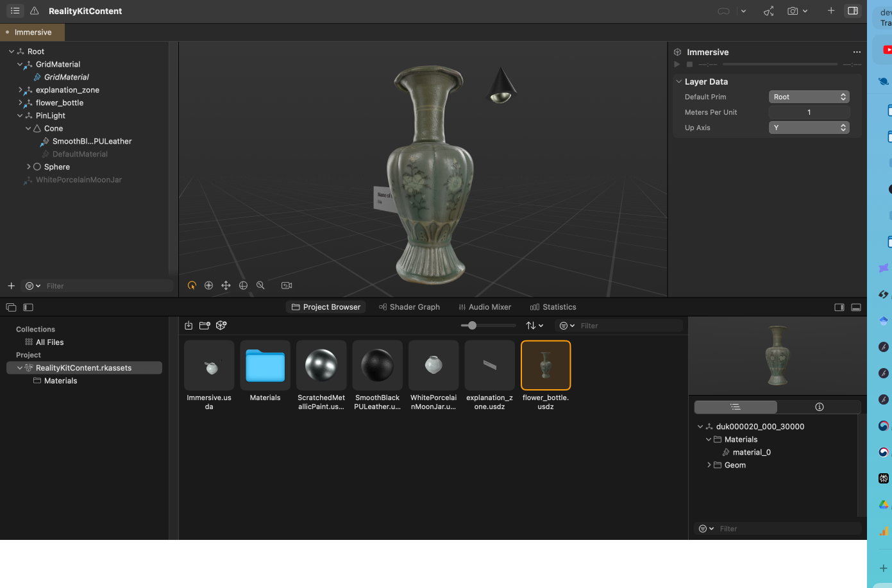Select All Files under Collections
The image size is (892, 588).
coord(49,342)
